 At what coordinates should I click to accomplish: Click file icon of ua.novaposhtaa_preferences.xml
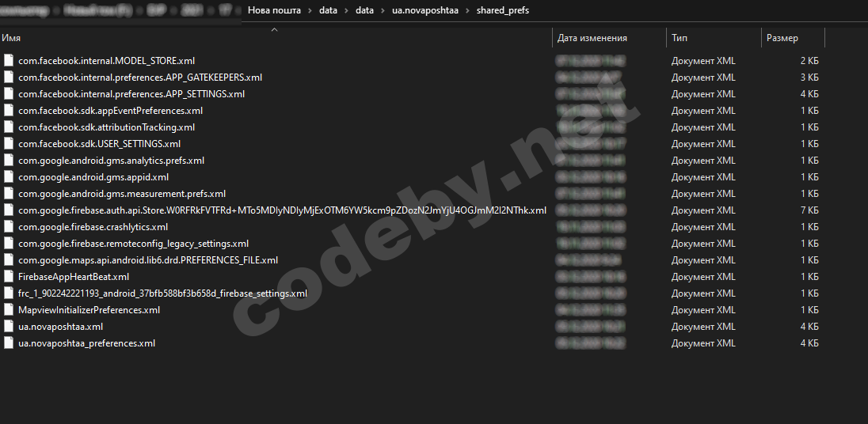(x=8, y=343)
